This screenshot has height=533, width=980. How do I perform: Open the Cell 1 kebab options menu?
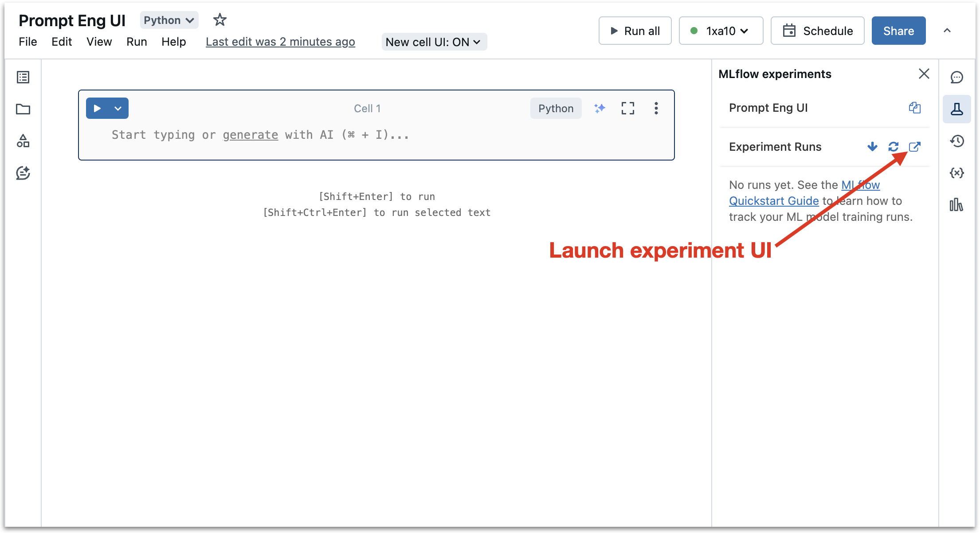[x=656, y=108]
